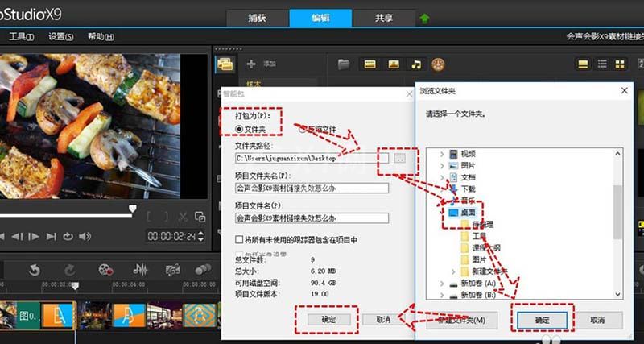Image resolution: width=644 pixels, height=344 pixels.
Task: Open the round film-reel icon in library toolbar
Action: (x=438, y=64)
